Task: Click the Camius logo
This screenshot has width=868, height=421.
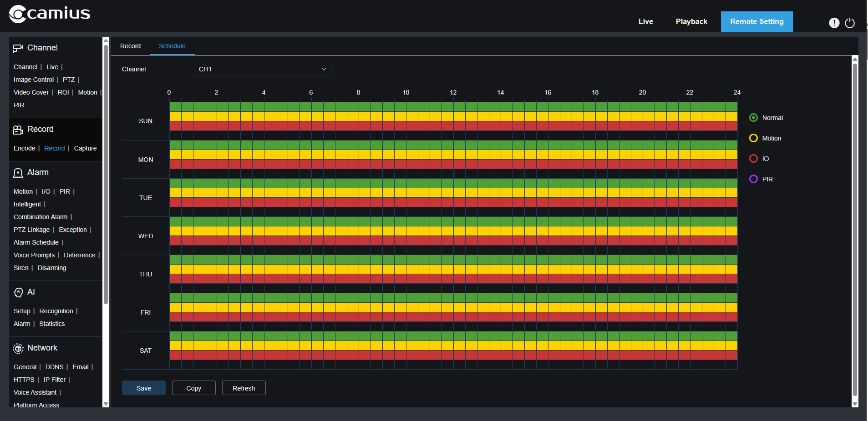Action: click(x=50, y=14)
